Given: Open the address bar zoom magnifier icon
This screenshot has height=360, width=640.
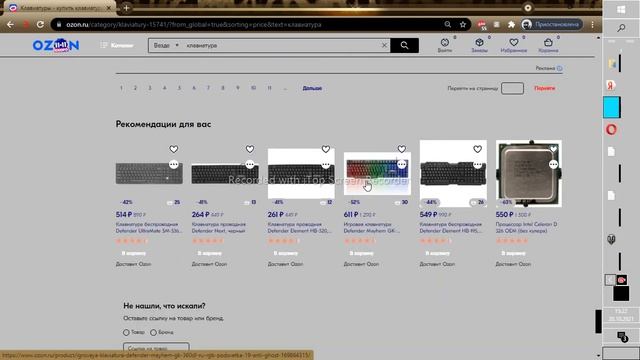Looking at the screenshot, I should (x=448, y=24).
